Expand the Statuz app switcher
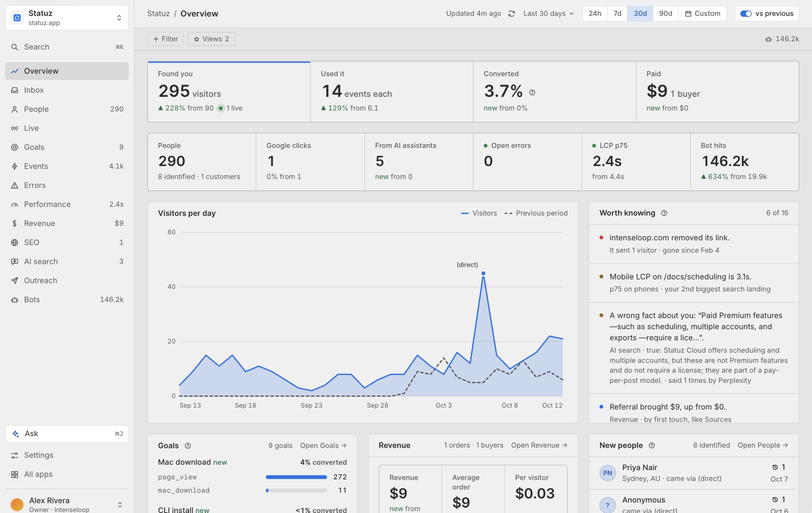 (x=67, y=18)
